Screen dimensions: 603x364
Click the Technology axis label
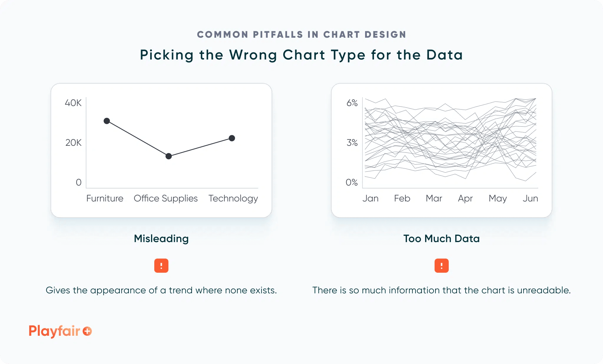tap(233, 198)
